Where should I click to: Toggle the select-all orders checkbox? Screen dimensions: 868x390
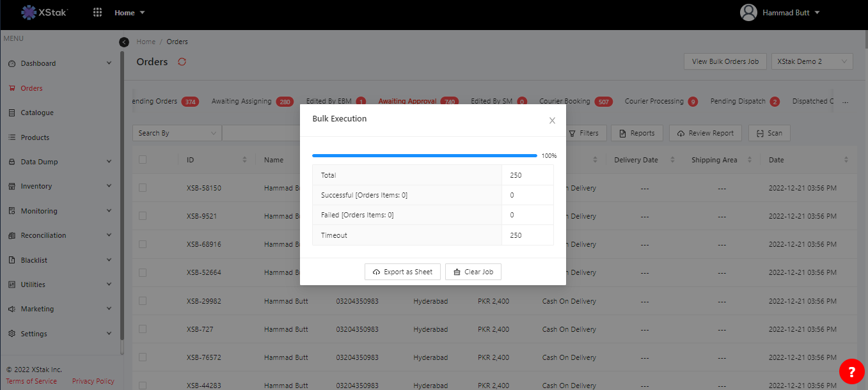coord(143,160)
